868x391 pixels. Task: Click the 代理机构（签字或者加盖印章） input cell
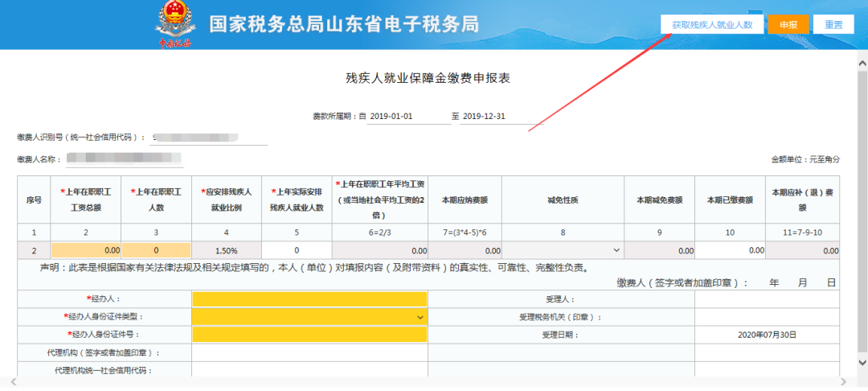point(310,352)
